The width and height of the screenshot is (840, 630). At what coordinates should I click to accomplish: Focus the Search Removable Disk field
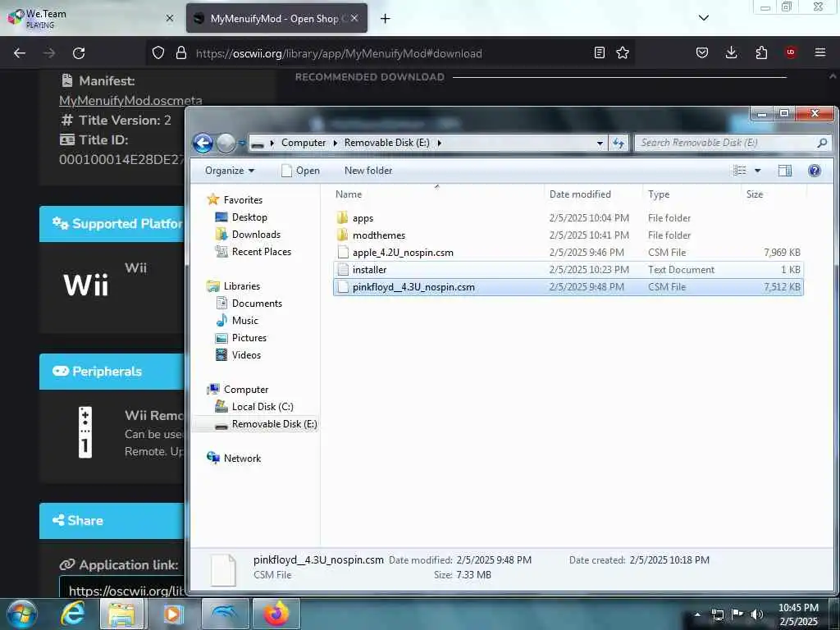coord(732,143)
